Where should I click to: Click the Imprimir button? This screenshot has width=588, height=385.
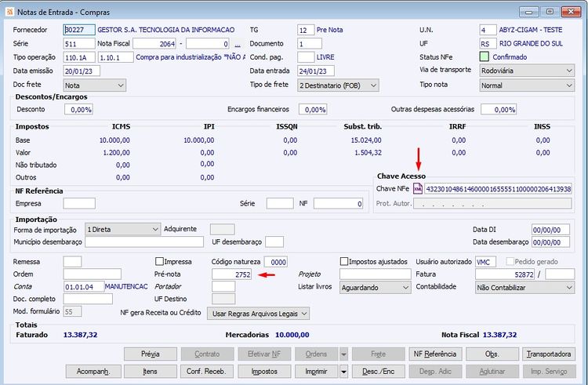coord(316,372)
